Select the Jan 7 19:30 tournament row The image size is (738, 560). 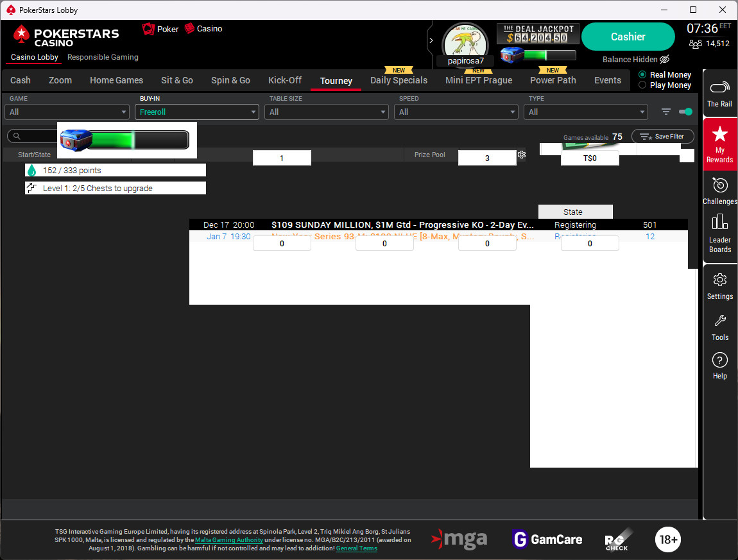click(x=438, y=236)
